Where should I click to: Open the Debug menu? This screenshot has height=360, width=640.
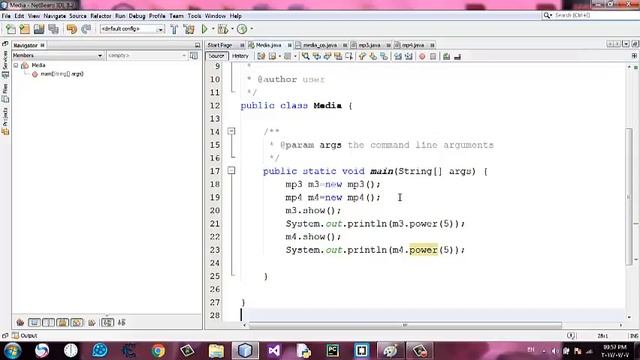click(137, 16)
